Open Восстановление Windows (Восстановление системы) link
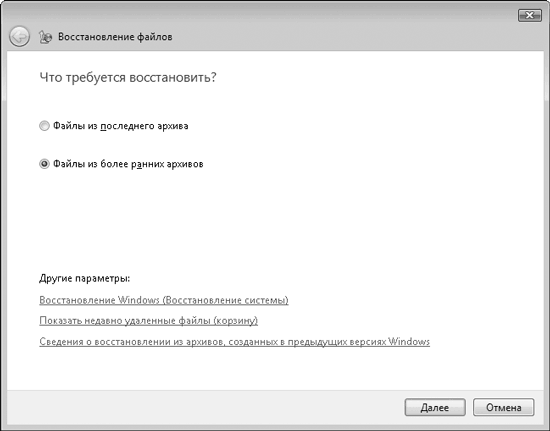The height and width of the screenshot is (431, 550). pyautogui.click(x=164, y=300)
